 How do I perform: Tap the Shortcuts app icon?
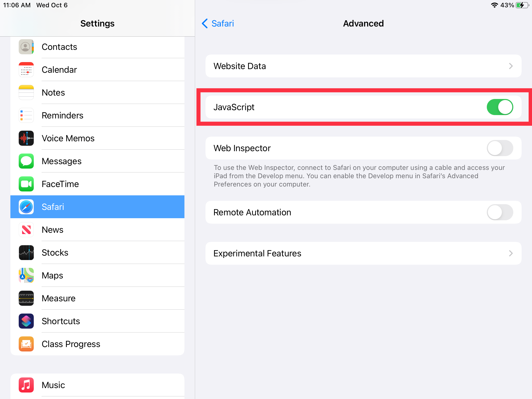pos(26,321)
